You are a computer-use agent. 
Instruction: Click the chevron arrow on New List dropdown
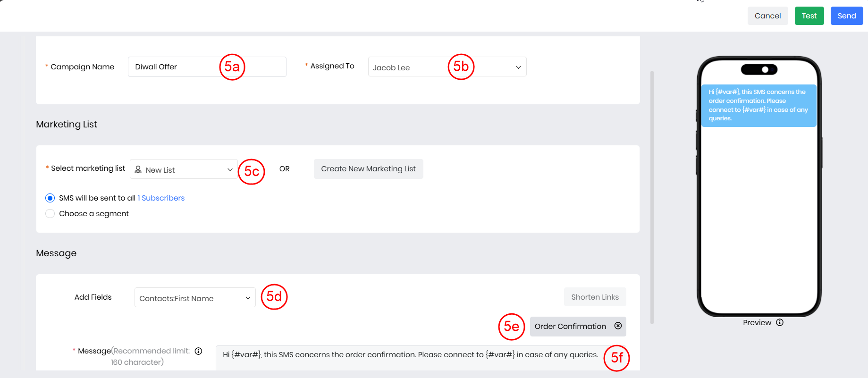point(230,169)
